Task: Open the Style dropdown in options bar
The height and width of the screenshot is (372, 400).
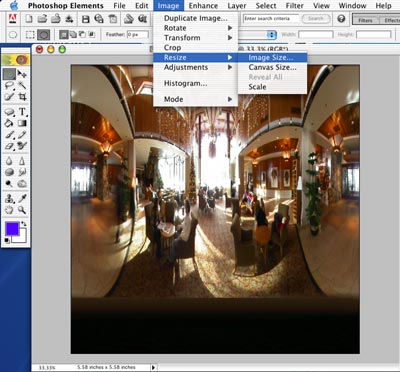Action: click(272, 35)
